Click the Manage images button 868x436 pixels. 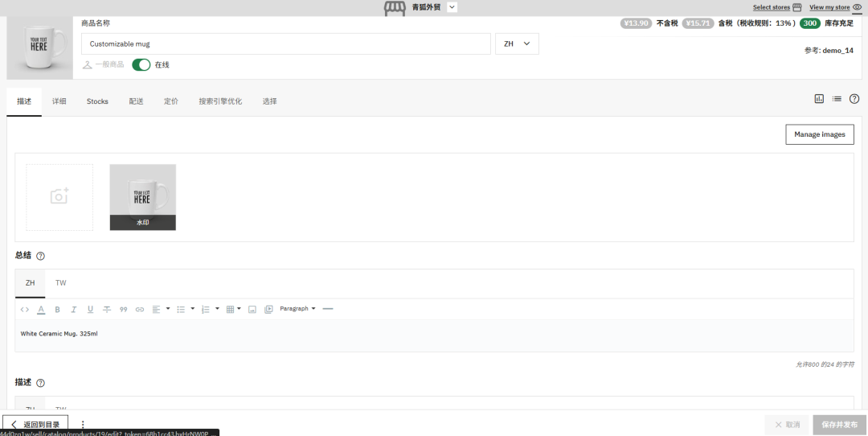coord(819,134)
